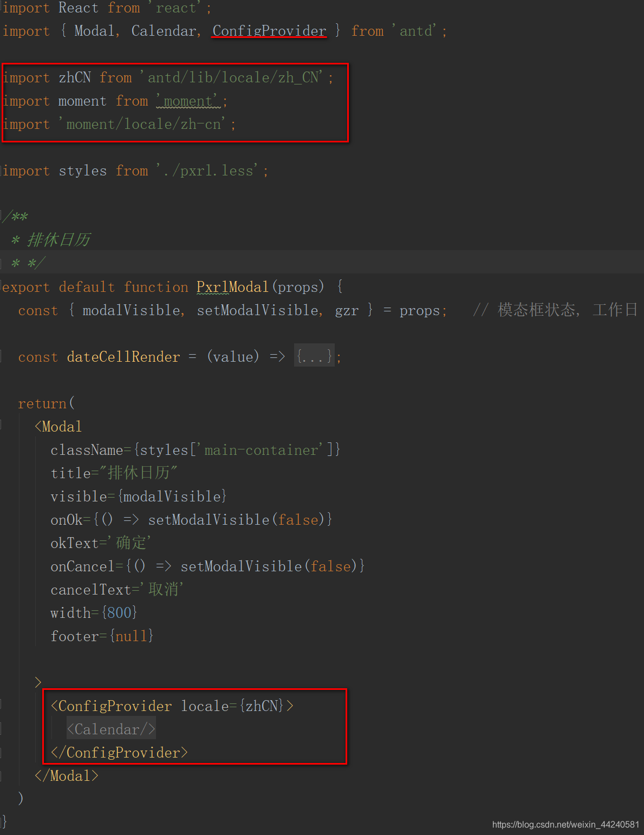Click the styles identifier in its import line

pyautogui.click(x=82, y=171)
